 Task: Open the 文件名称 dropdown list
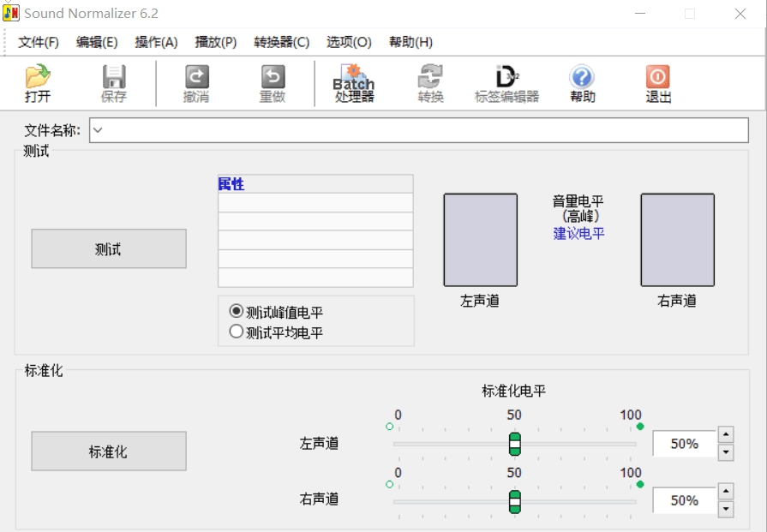(x=96, y=131)
